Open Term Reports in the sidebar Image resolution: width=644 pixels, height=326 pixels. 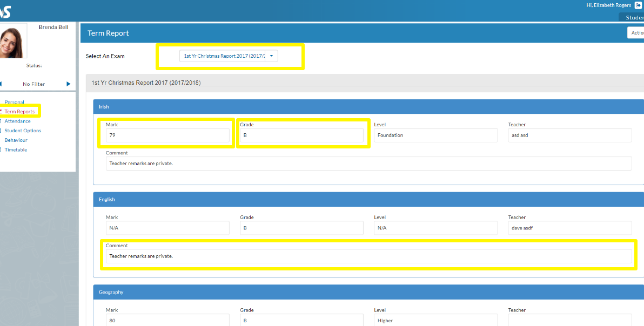19,112
